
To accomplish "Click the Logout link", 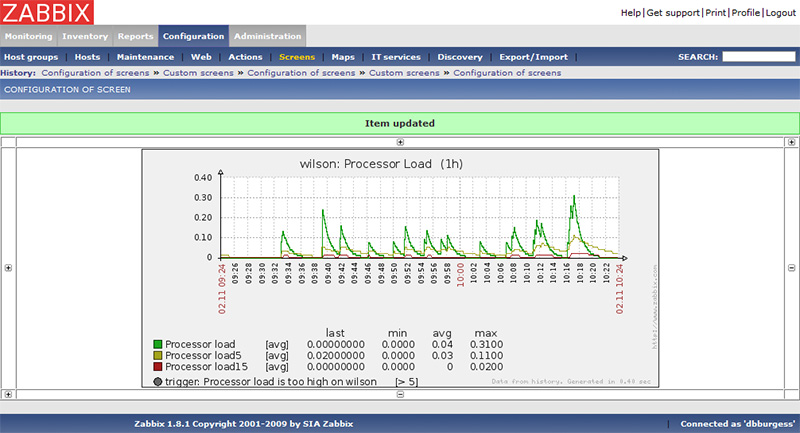I will (781, 13).
